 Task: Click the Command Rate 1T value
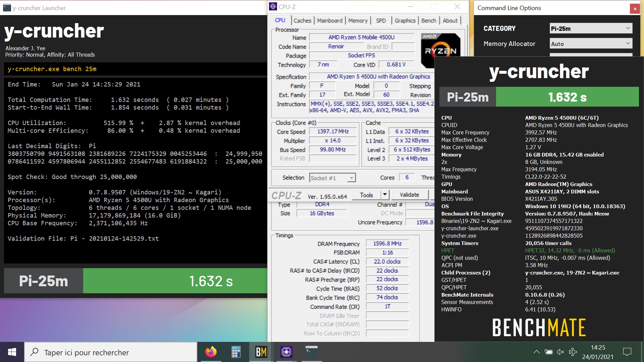tap(387, 307)
